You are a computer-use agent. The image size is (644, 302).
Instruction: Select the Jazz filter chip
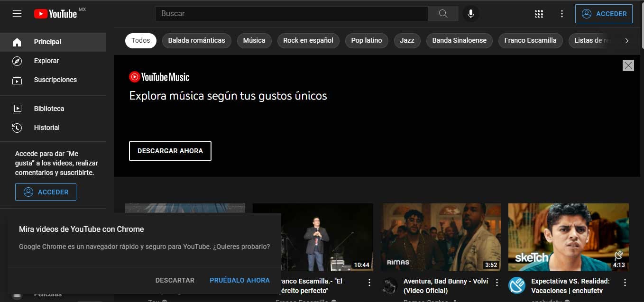[x=407, y=40]
